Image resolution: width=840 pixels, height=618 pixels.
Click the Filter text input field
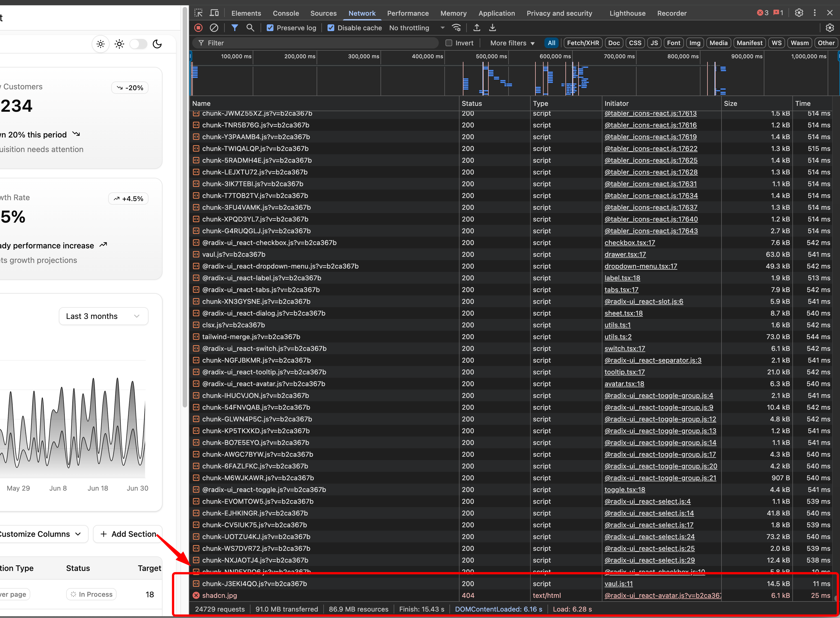(x=315, y=43)
